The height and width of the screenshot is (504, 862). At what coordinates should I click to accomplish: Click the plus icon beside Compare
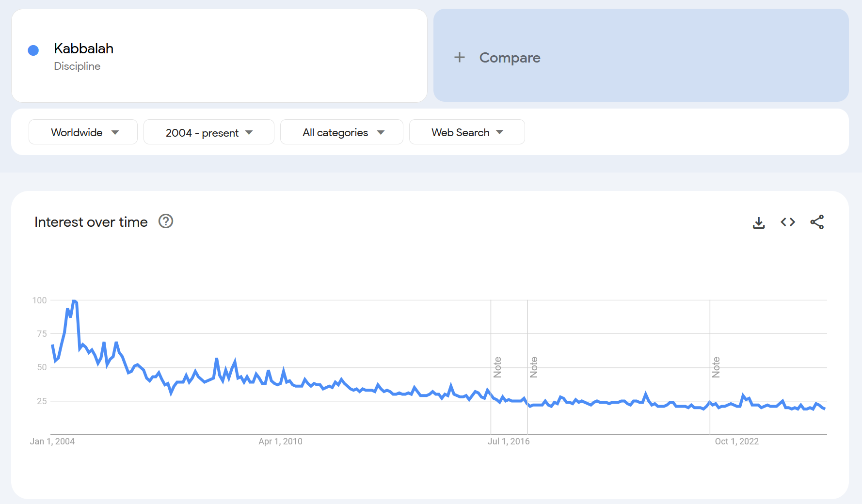(x=459, y=58)
